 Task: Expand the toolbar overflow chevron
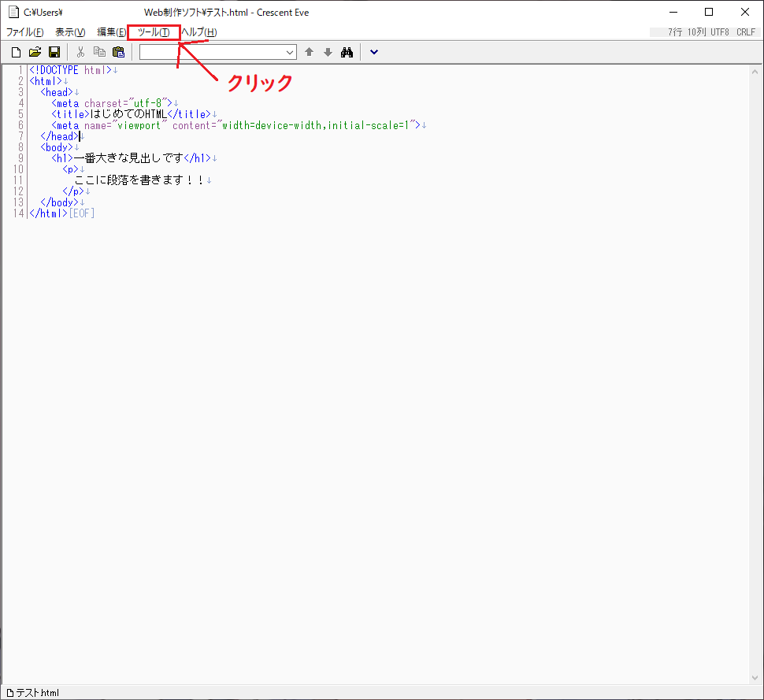click(373, 52)
